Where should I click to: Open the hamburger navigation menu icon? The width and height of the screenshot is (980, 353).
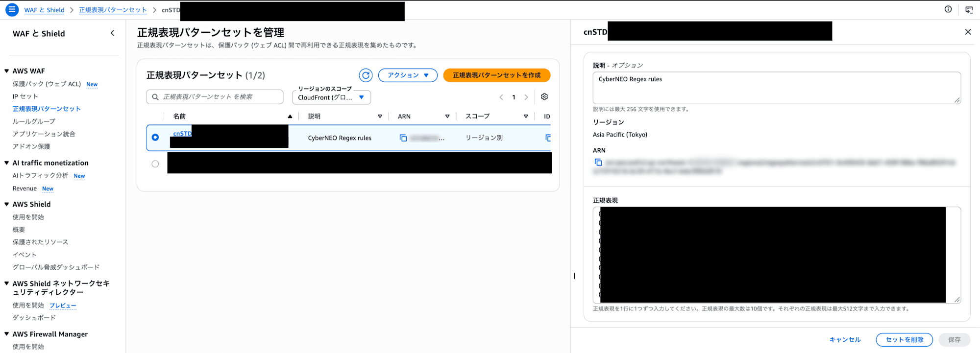point(12,10)
